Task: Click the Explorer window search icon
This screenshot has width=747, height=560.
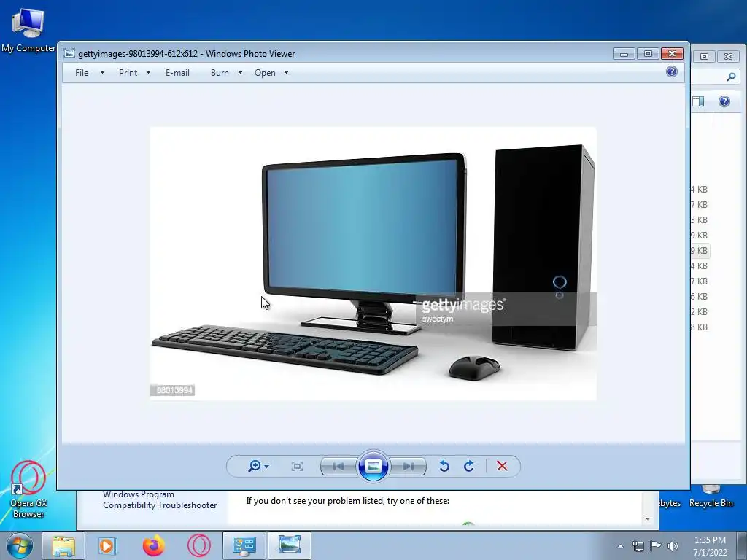Action: tap(731, 77)
